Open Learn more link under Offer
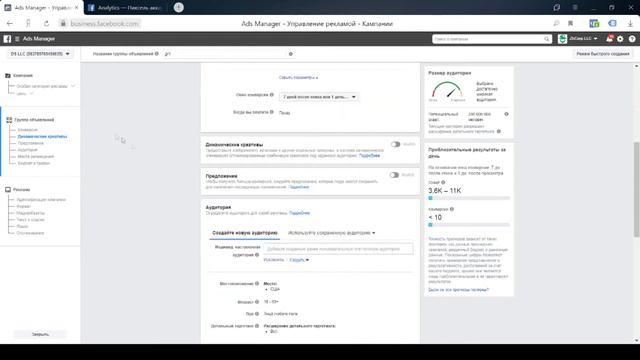Viewport: 640px width, 360px height. [298, 187]
